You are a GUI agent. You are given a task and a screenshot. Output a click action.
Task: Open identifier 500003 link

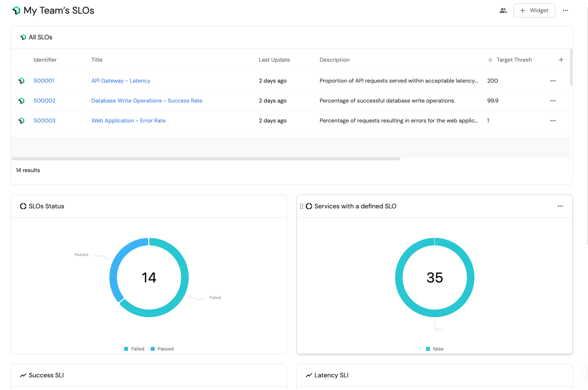click(x=44, y=121)
